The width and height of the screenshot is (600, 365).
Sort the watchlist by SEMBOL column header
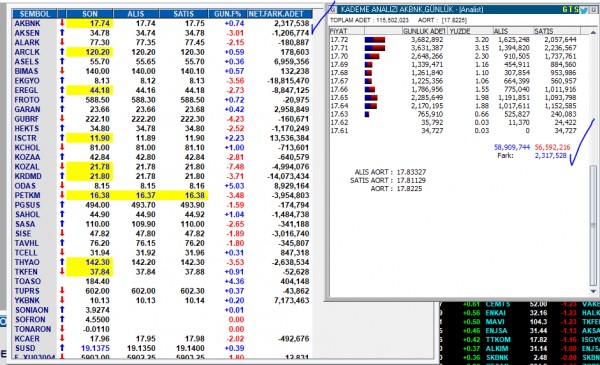[x=35, y=14]
